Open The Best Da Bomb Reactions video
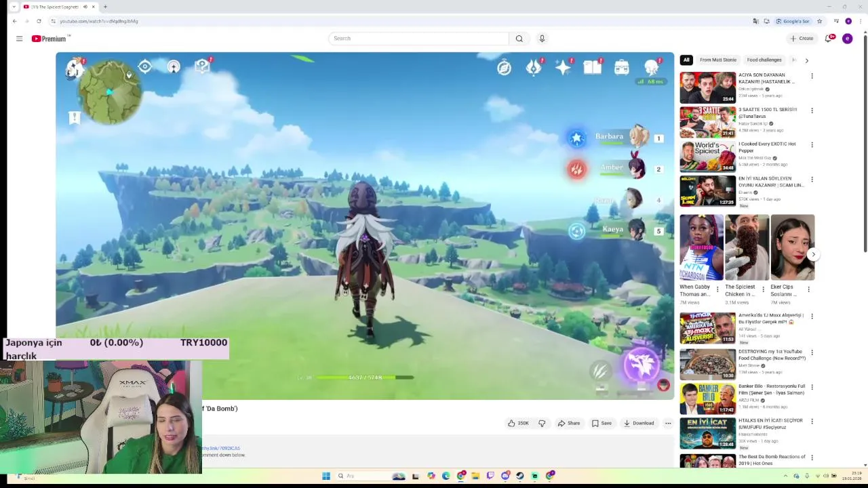The width and height of the screenshot is (868, 488). tap(772, 460)
